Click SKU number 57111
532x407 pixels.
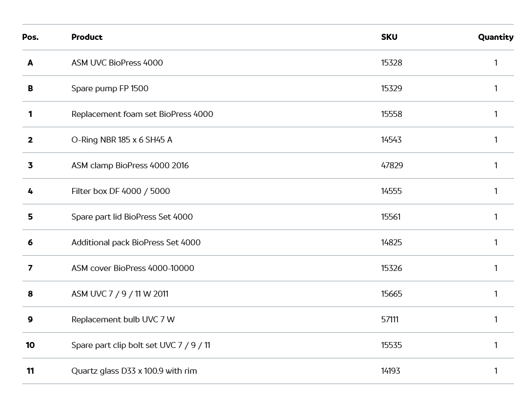(x=389, y=320)
